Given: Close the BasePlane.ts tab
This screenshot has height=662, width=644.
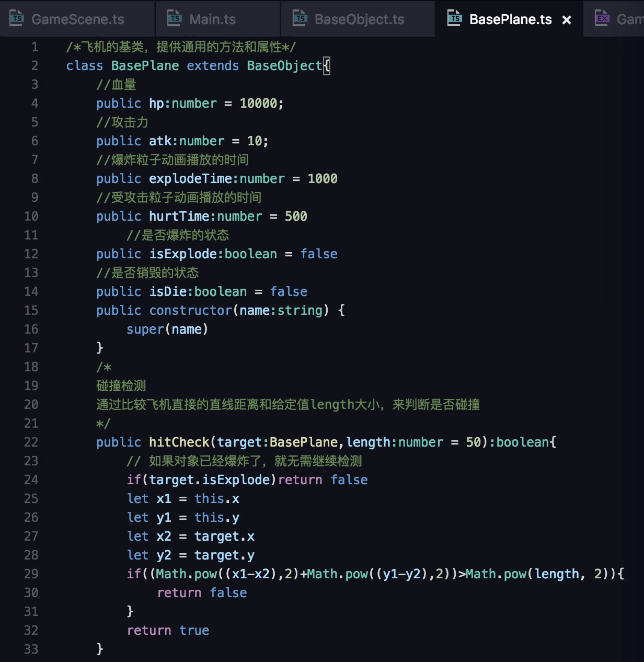Looking at the screenshot, I should [567, 20].
